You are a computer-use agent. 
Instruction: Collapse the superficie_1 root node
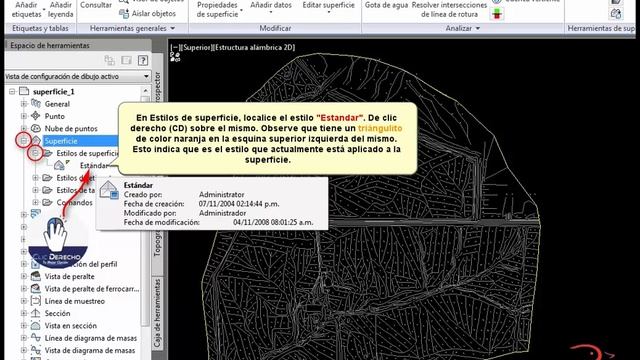(x=12, y=91)
